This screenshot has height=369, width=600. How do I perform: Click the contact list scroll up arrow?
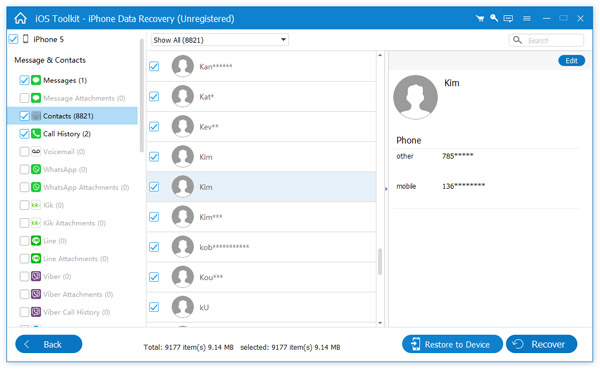coord(380,56)
